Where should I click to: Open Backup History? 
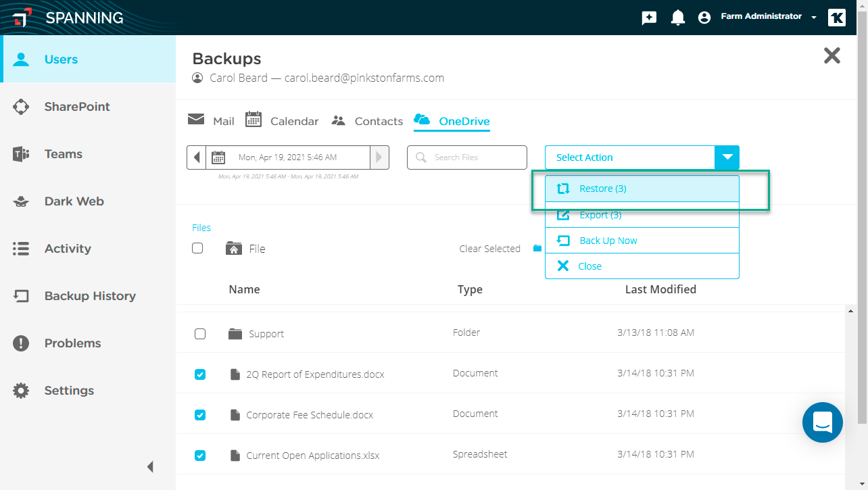88,295
